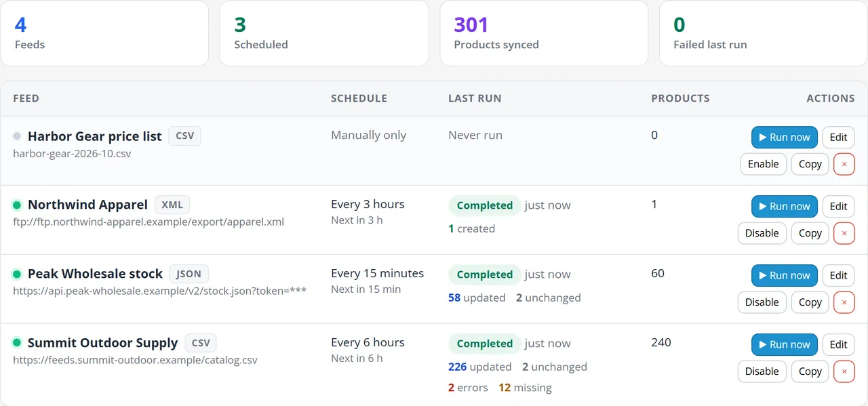868x406 pixels.
Task: Run the Summit Outdoor Supply feed now
Action: 785,344
